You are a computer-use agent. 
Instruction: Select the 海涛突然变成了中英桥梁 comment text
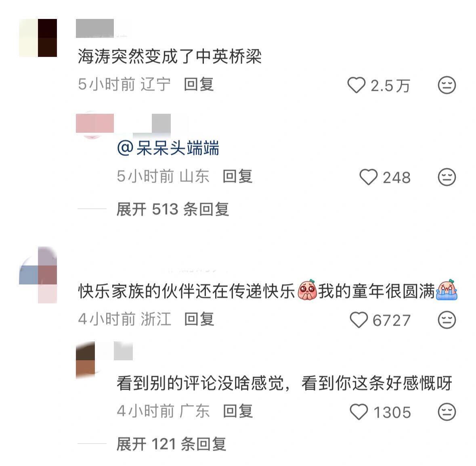point(170,56)
